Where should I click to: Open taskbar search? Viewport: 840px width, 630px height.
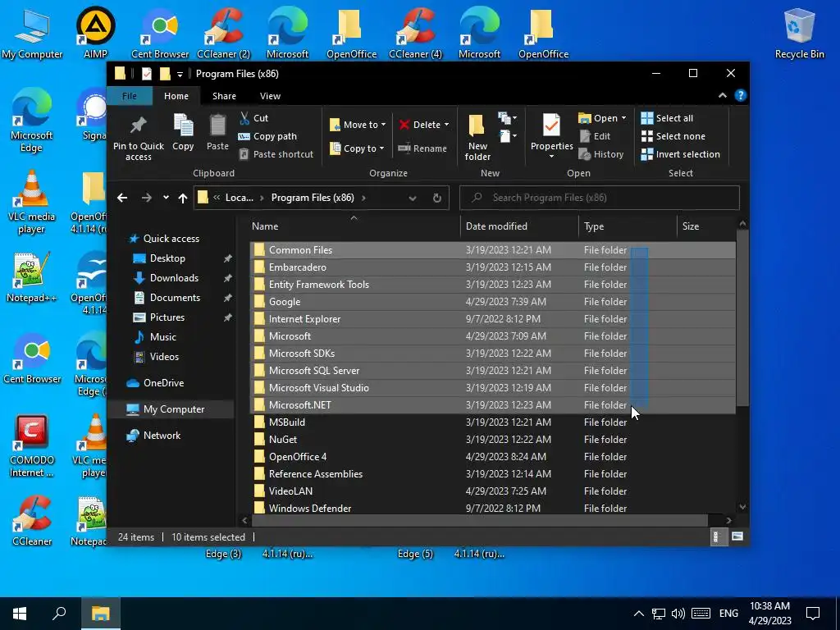(59, 614)
